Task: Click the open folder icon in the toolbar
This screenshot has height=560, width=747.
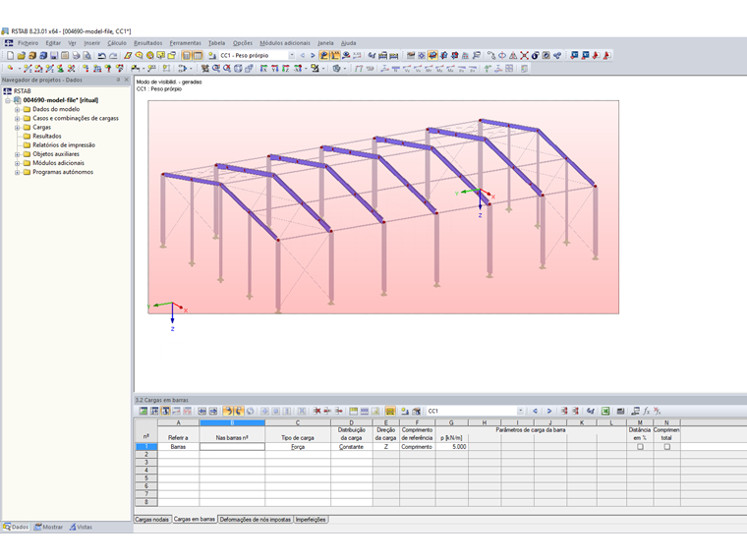Action: pyautogui.click(x=21, y=56)
